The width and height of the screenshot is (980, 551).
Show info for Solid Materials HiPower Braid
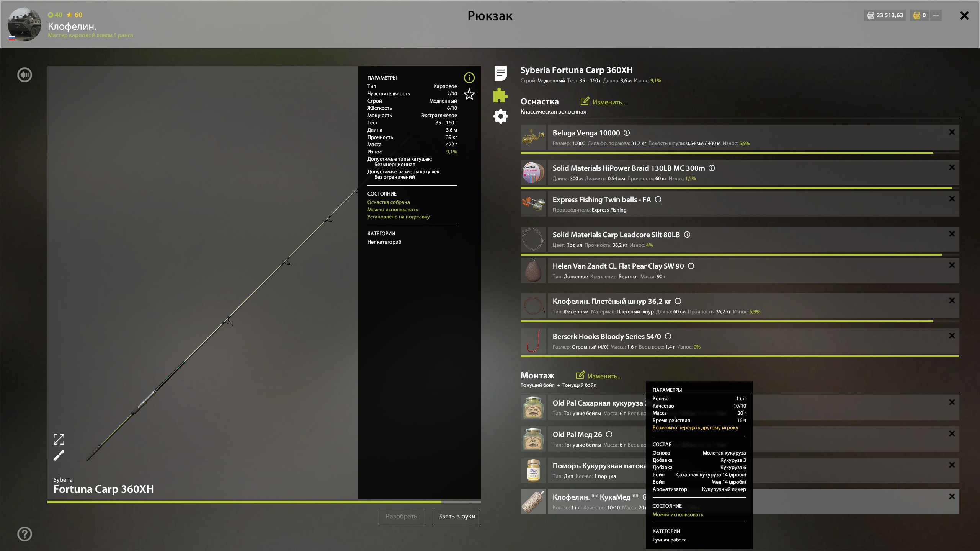(x=712, y=168)
